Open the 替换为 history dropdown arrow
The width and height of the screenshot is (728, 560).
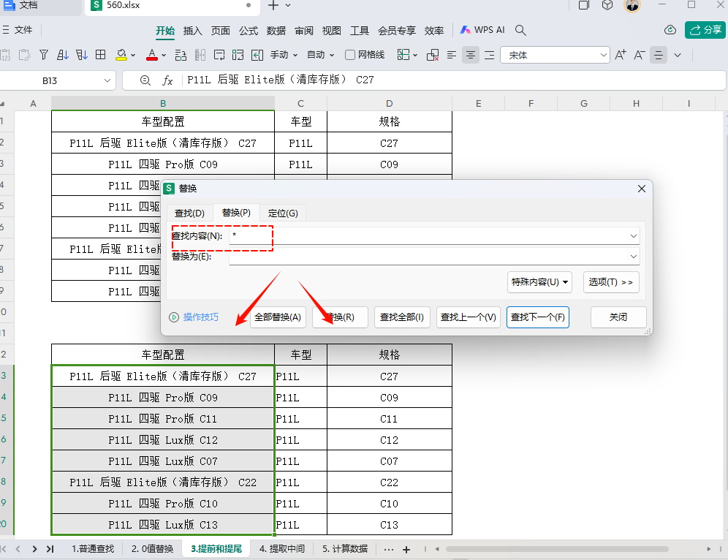click(x=633, y=257)
